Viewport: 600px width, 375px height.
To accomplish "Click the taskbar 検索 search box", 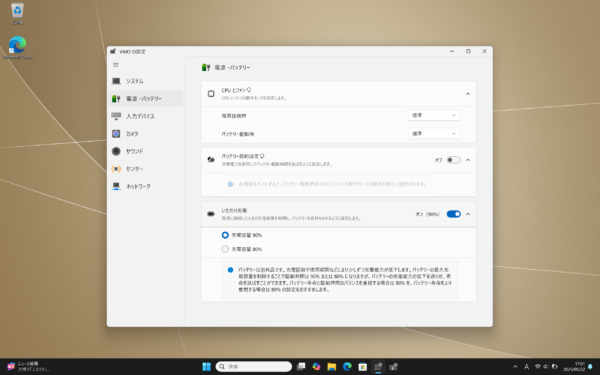I will tap(254, 367).
